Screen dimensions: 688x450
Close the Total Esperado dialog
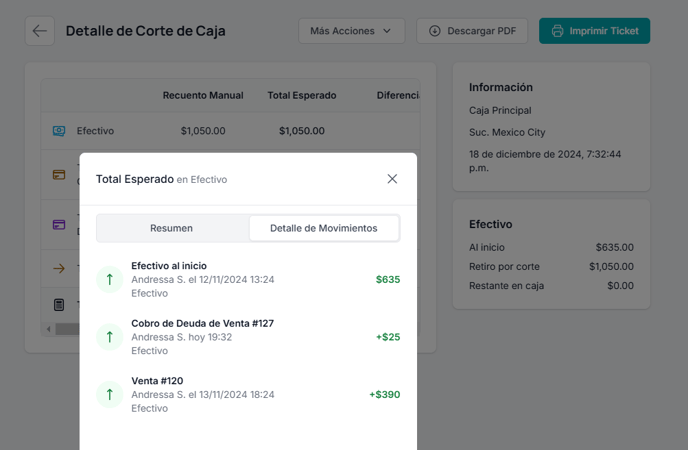(x=392, y=179)
